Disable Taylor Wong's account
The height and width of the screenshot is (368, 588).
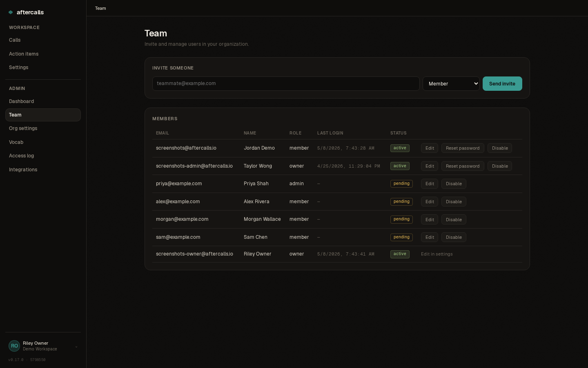tap(500, 166)
